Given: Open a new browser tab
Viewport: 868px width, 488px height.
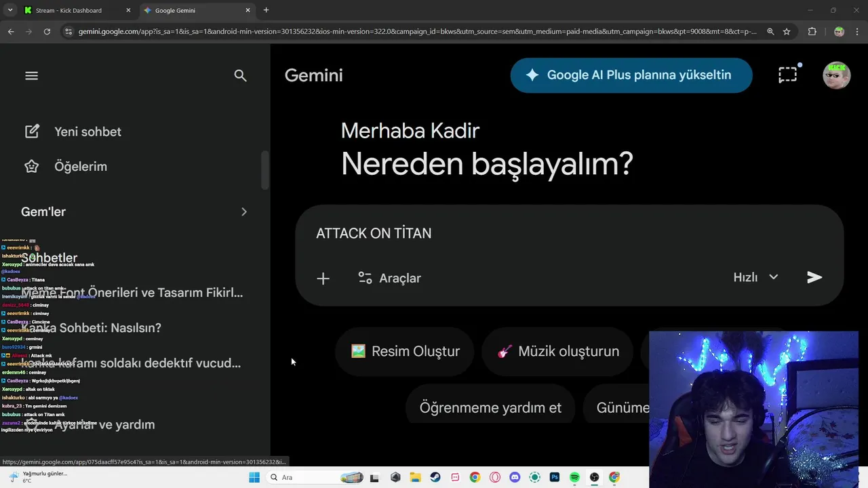Looking at the screenshot, I should coord(266,10).
